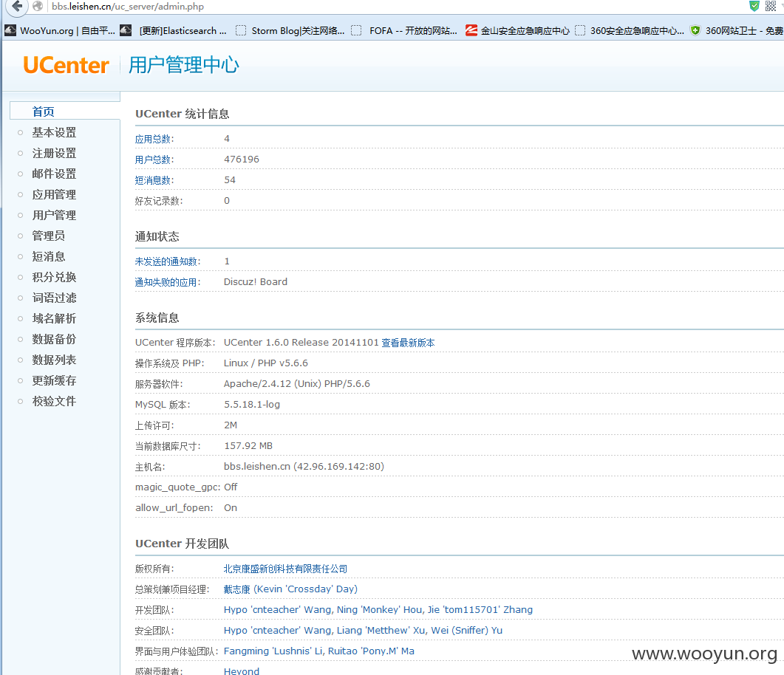Click the 用户管理中心 title text
Image resolution: width=784 pixels, height=675 pixels.
click(x=184, y=66)
